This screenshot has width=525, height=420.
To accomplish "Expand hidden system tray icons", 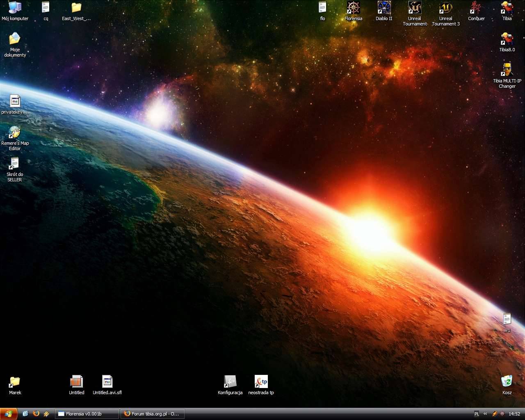I will [485, 414].
